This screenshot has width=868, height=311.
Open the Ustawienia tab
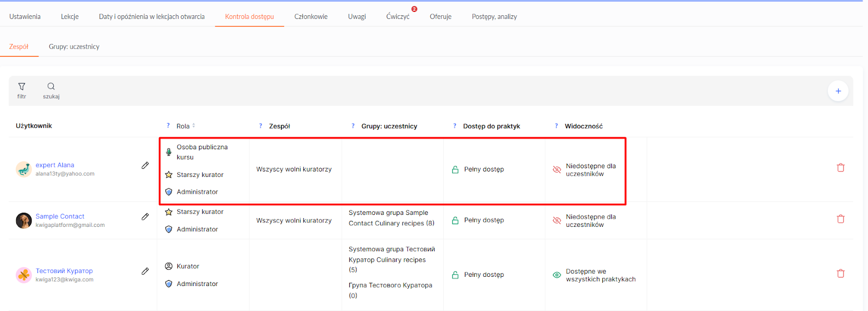coord(25,16)
